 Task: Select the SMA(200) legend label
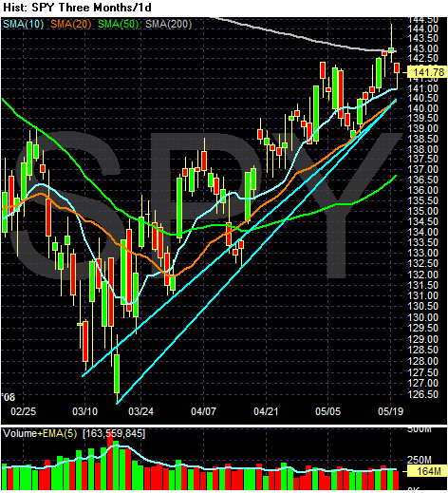[x=168, y=24]
